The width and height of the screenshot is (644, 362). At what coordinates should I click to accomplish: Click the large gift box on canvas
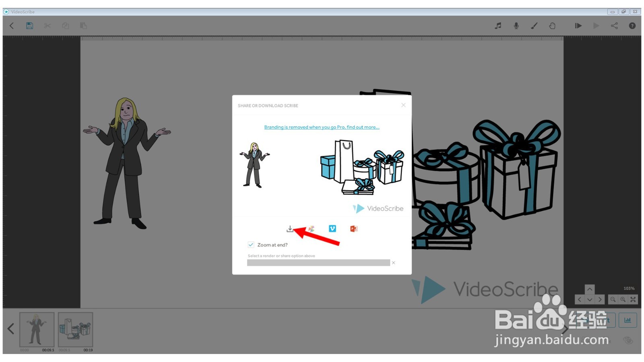[x=517, y=169]
